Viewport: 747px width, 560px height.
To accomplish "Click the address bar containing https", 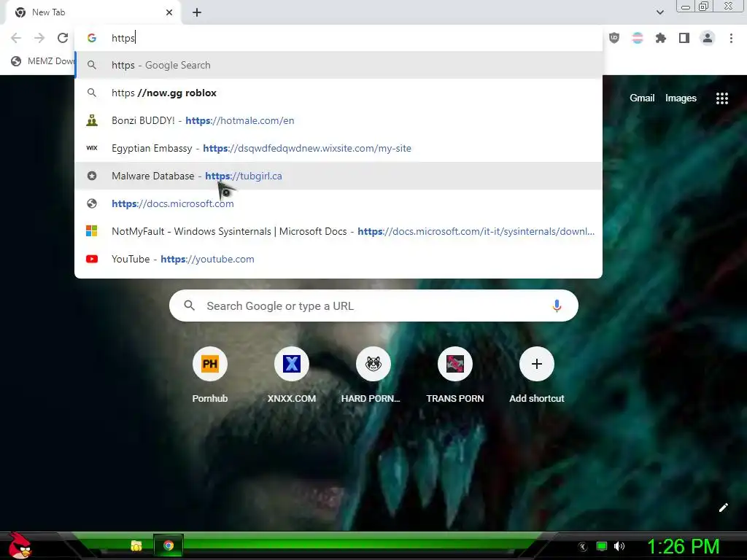I will pos(338,38).
